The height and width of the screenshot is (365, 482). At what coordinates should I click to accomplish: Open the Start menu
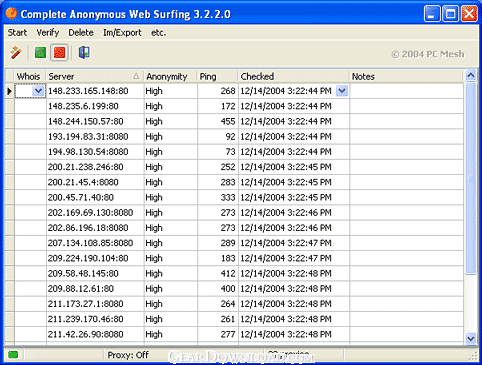click(x=17, y=33)
